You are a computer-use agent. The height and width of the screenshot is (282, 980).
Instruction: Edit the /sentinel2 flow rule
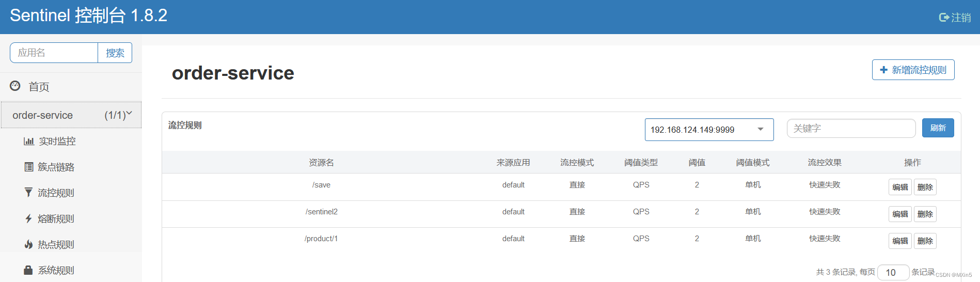point(900,214)
